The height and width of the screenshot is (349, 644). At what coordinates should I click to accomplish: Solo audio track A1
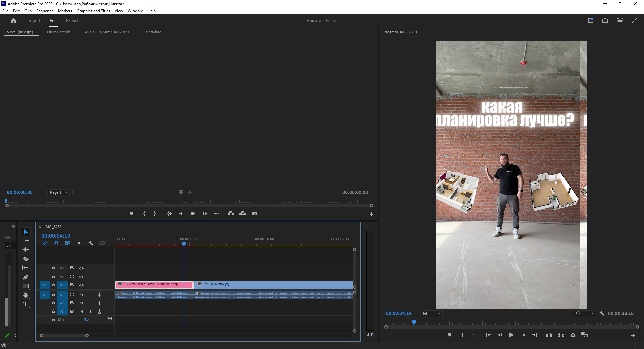pos(90,295)
